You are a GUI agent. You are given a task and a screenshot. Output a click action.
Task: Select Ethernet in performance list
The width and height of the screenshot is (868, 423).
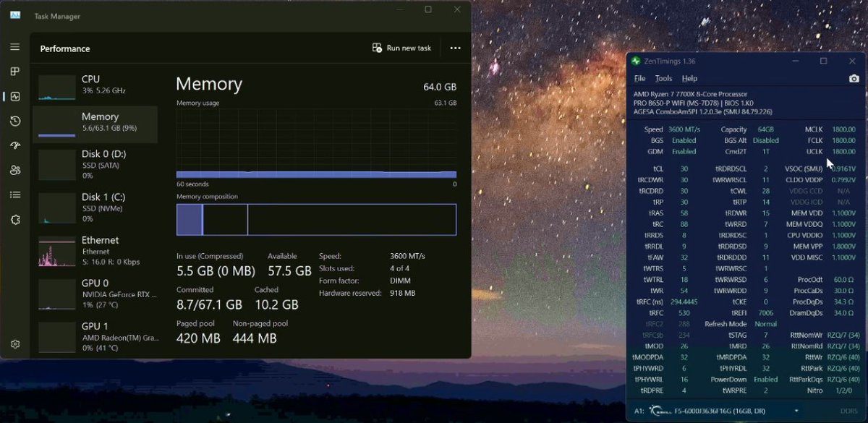pyautogui.click(x=95, y=251)
